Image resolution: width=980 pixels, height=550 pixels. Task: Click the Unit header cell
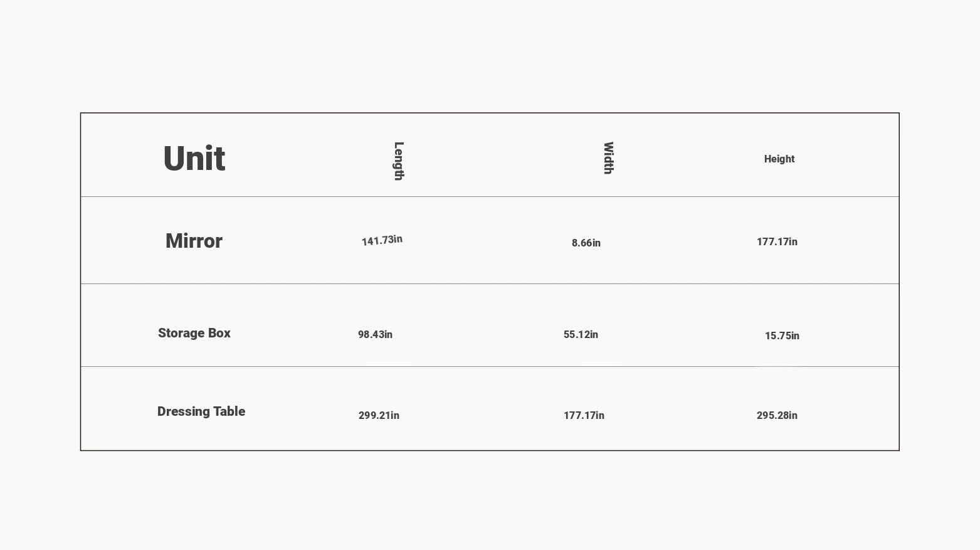coord(194,158)
